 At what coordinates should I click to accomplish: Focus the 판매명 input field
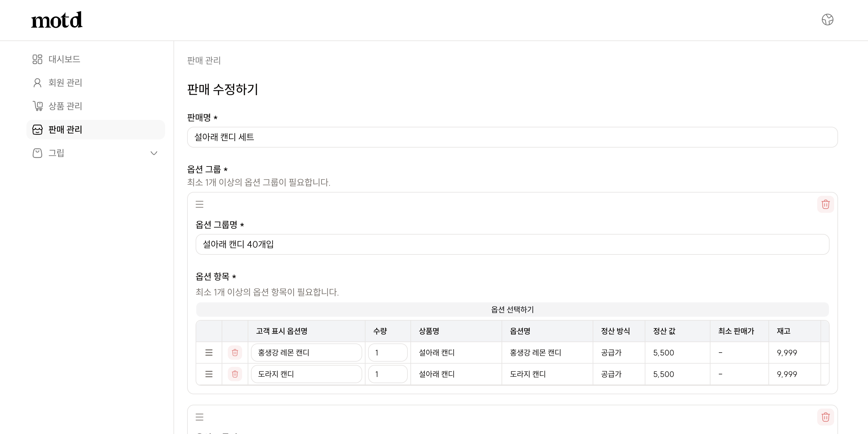(x=512, y=137)
